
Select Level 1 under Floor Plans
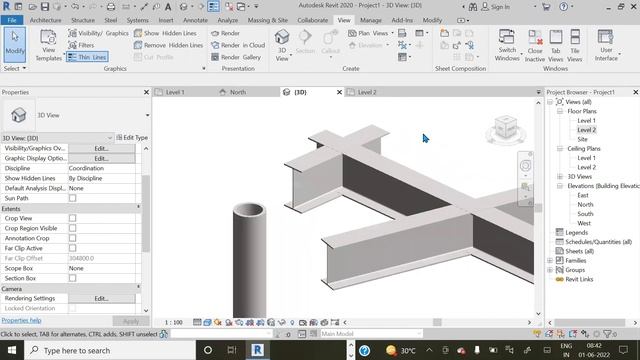point(586,121)
